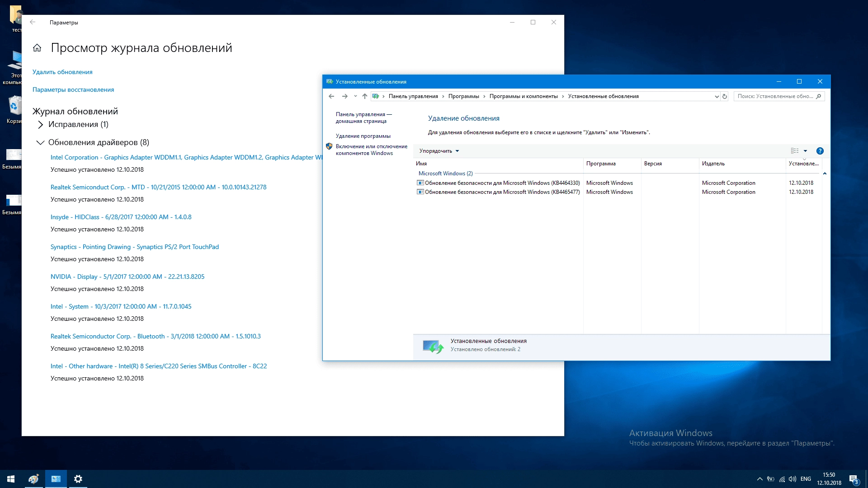Collapse the Обновления драйверов (8) section
Image resolution: width=868 pixels, height=488 pixels.
(93, 142)
